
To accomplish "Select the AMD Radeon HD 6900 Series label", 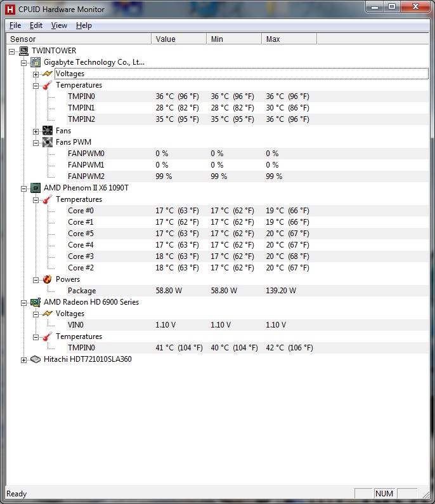I will click(91, 302).
